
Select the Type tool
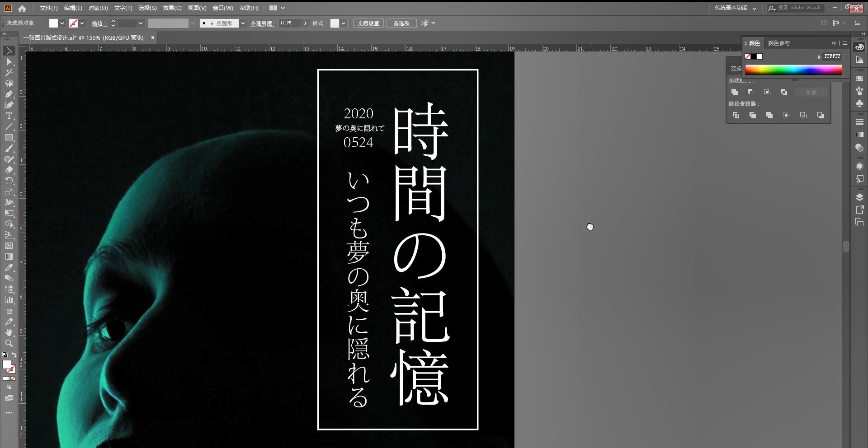pos(9,116)
